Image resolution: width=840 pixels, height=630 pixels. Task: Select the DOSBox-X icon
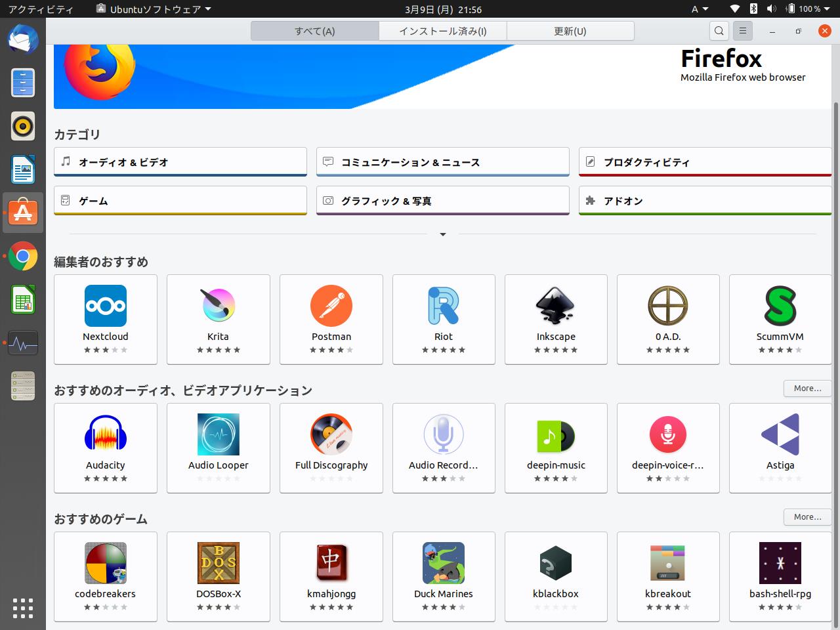pyautogui.click(x=219, y=563)
